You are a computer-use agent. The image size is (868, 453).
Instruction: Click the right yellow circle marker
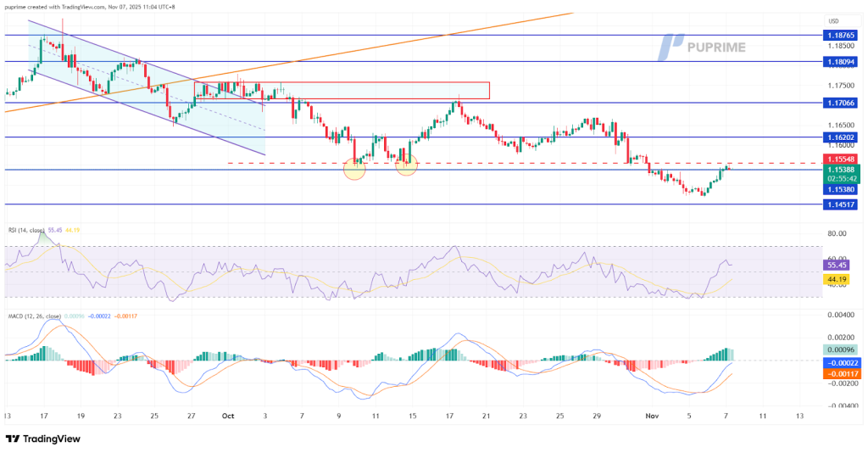point(406,165)
